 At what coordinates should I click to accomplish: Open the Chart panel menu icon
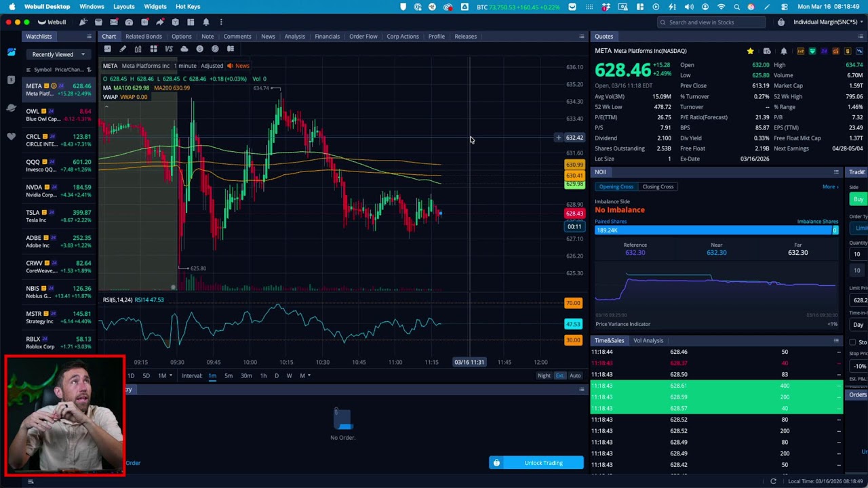[582, 37]
